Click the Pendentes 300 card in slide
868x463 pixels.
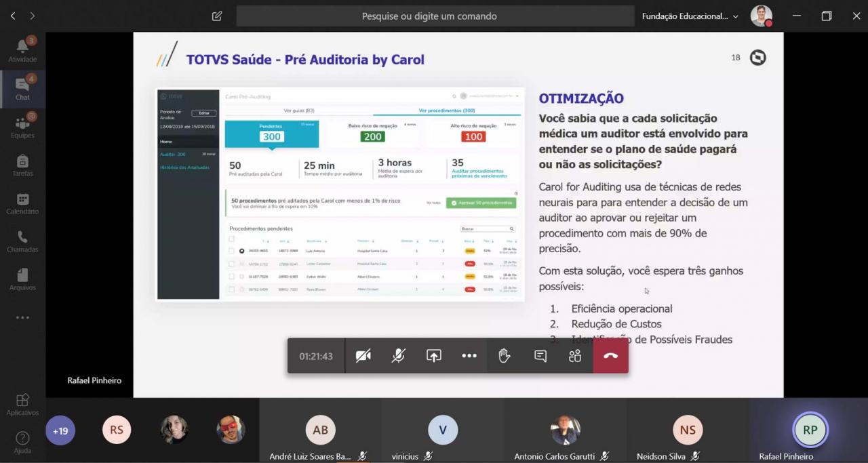[272, 134]
